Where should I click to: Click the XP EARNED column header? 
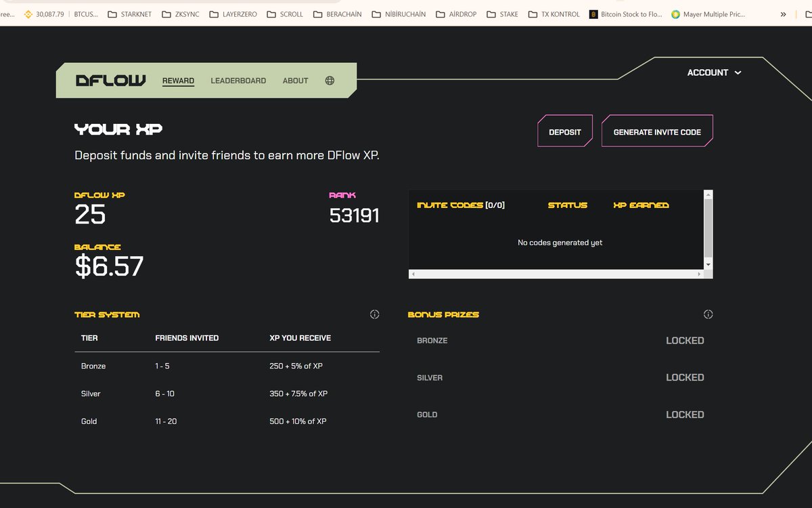pyautogui.click(x=641, y=205)
